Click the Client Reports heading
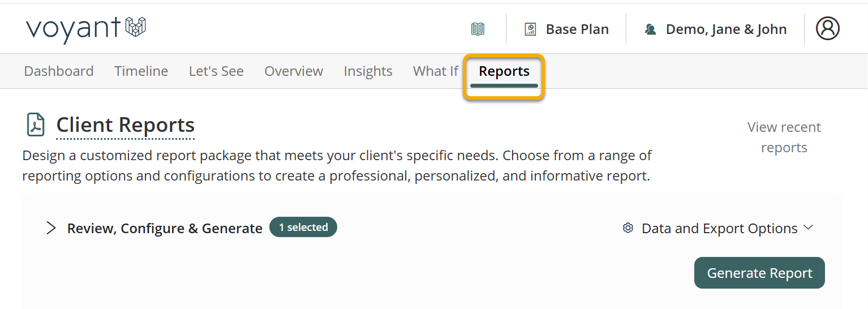 pyautogui.click(x=125, y=125)
